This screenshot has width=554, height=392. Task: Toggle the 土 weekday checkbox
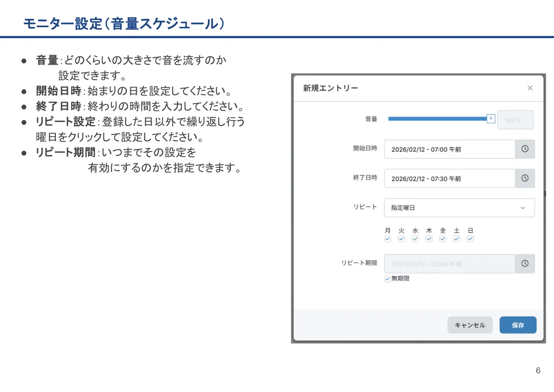click(x=457, y=239)
